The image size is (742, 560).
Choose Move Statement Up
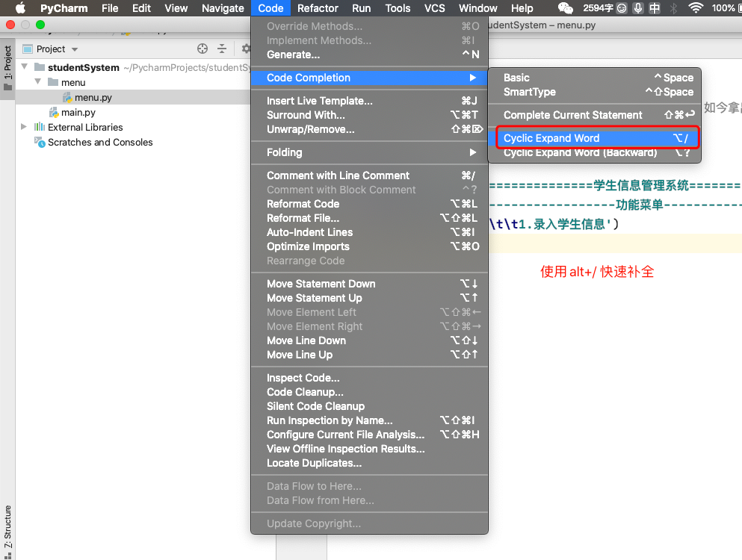coord(369,298)
